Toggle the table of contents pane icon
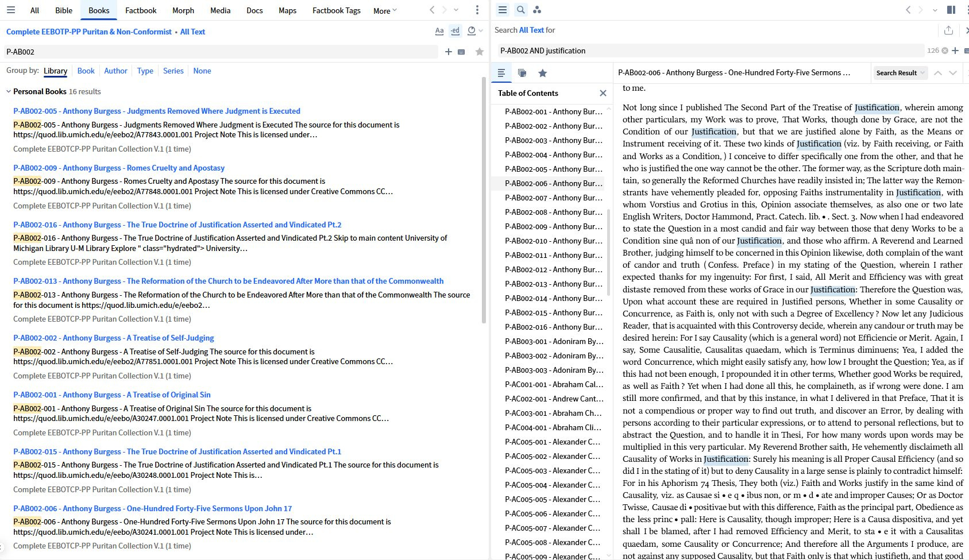Viewport: 969px width, 560px height. tap(501, 73)
